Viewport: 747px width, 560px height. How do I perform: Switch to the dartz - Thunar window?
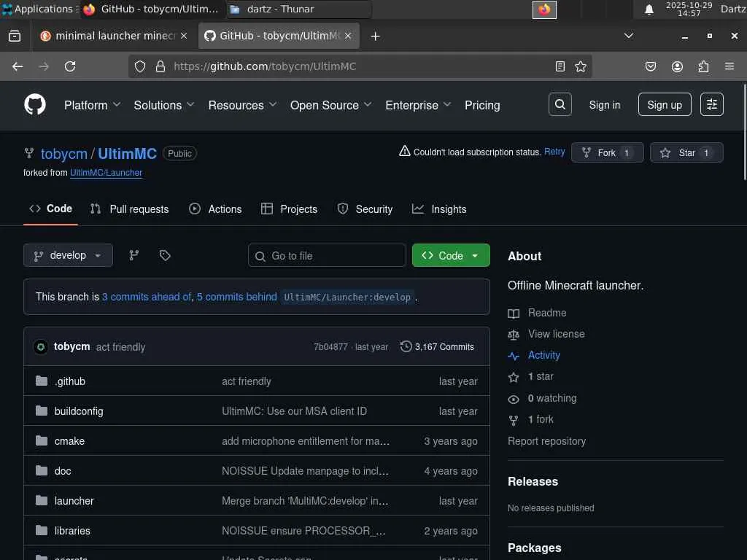coord(298,9)
